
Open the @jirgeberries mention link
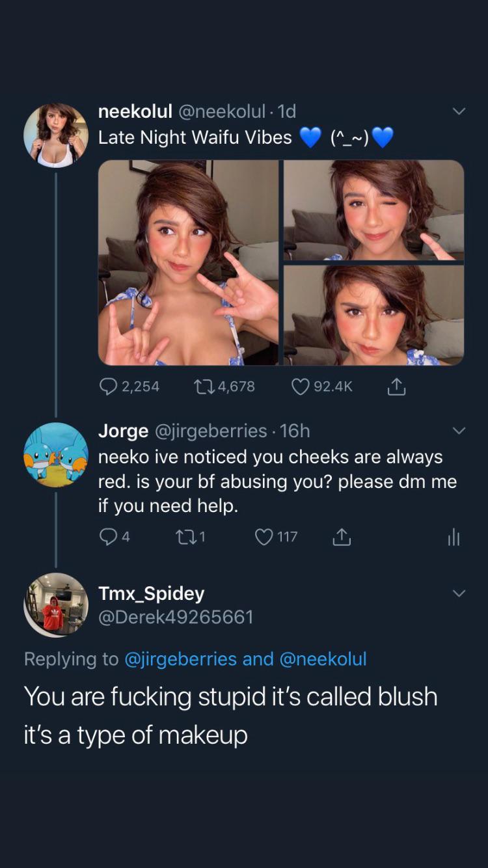click(180, 659)
